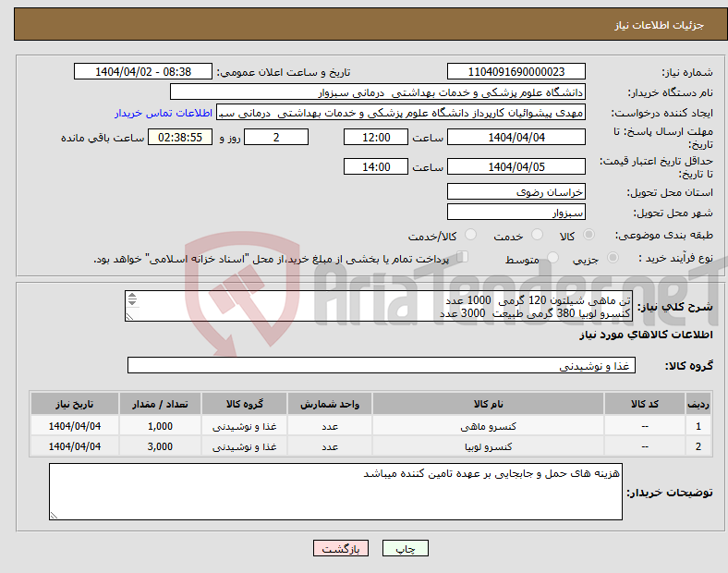Image resolution: width=728 pixels, height=573 pixels.
Task: Click the 1,000 quantity cell
Action: tap(160, 426)
